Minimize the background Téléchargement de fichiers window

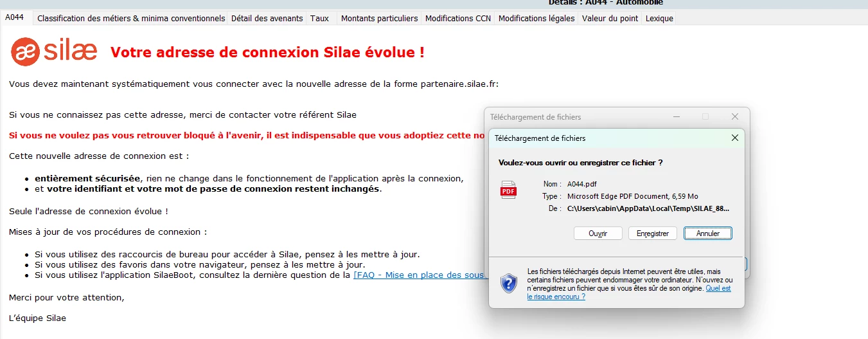(x=677, y=116)
